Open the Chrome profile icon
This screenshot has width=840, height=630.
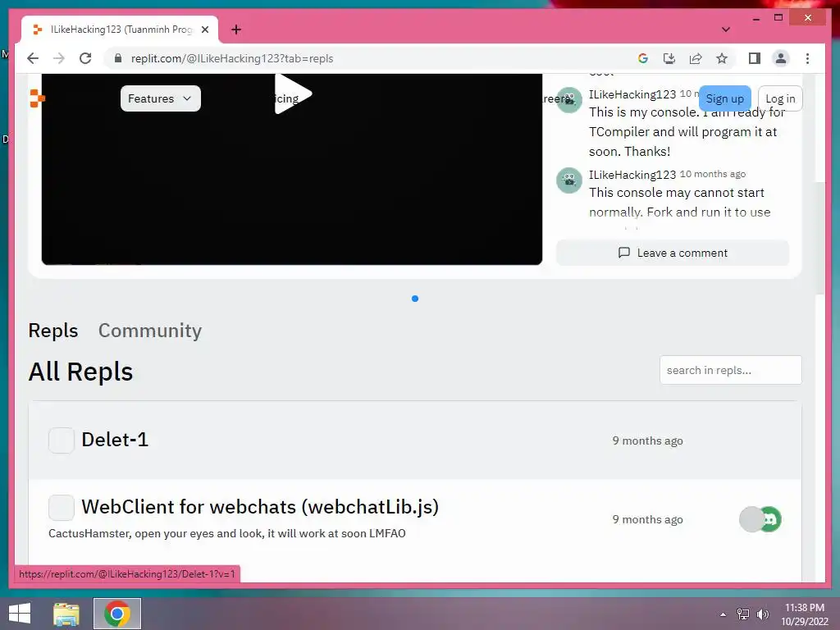(781, 58)
